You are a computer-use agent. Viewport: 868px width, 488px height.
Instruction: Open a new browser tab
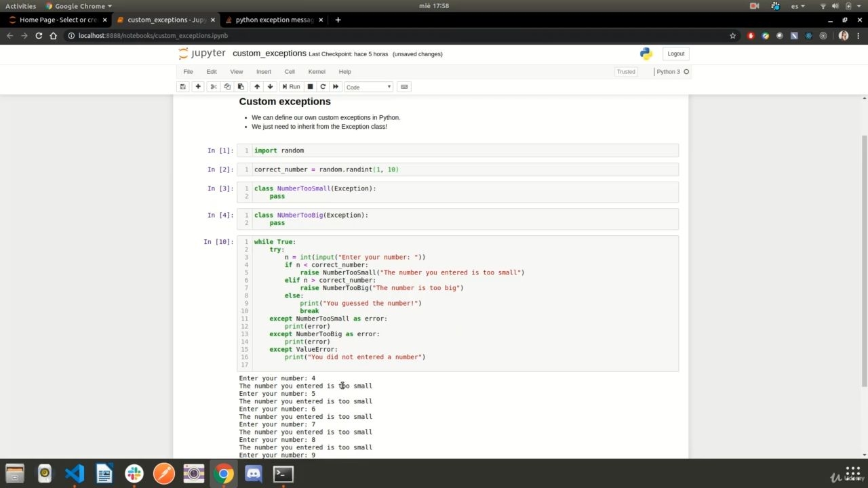[x=338, y=20]
